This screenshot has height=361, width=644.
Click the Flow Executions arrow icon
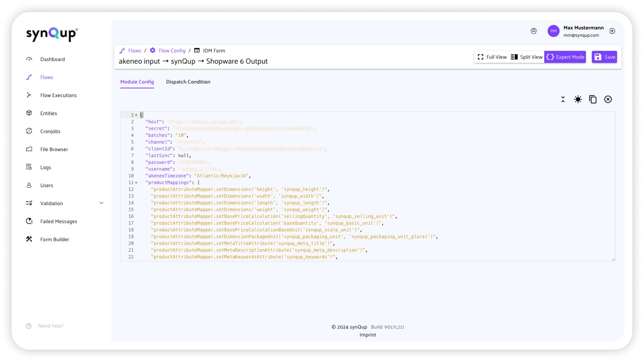[x=29, y=95]
